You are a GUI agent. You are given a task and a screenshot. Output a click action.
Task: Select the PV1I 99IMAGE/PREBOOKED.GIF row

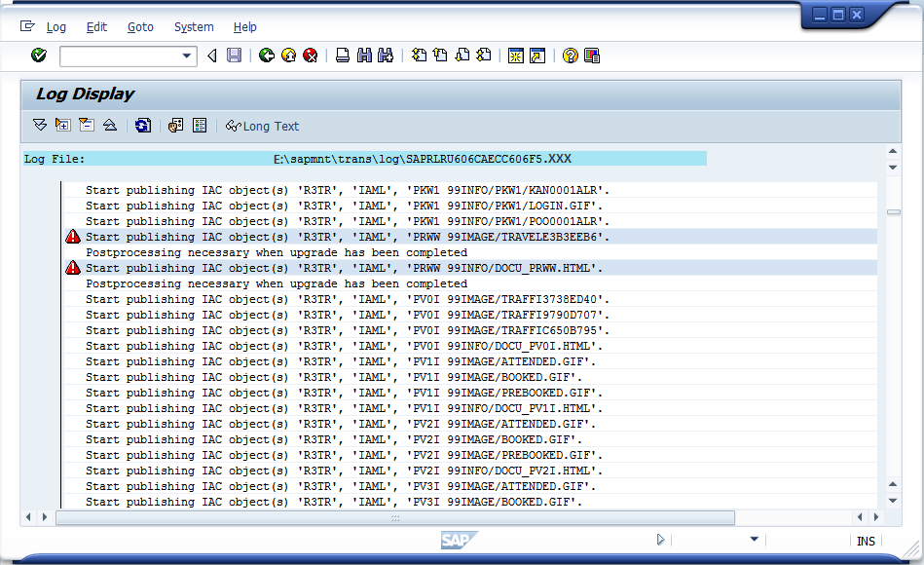[x=469, y=393]
